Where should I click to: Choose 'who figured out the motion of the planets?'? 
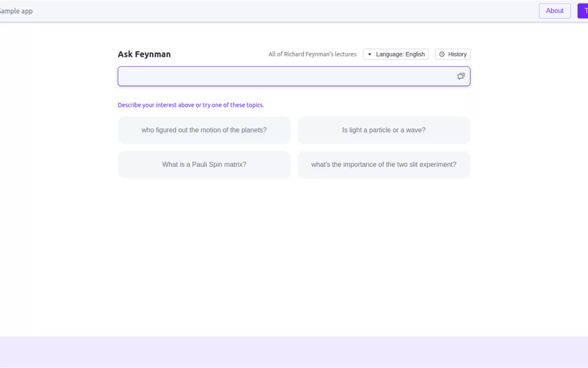click(x=204, y=130)
